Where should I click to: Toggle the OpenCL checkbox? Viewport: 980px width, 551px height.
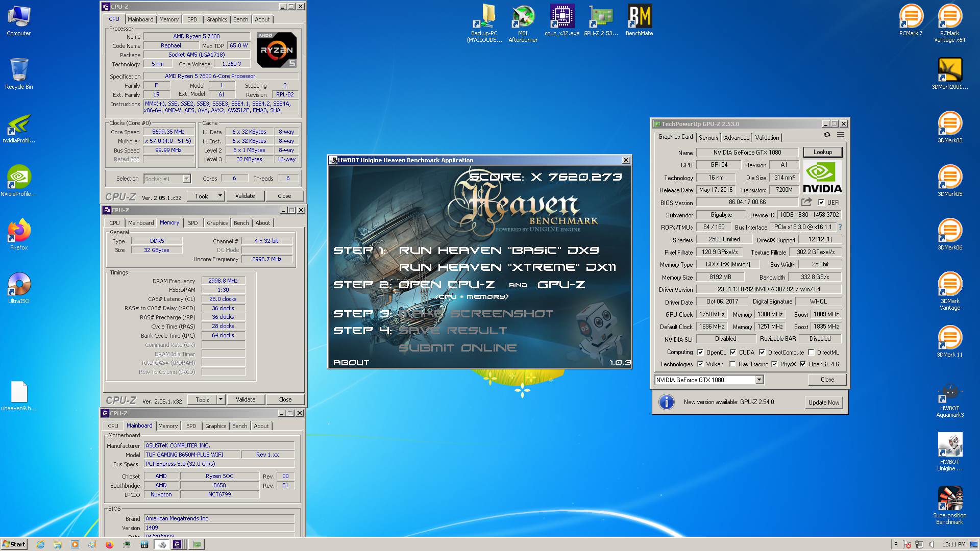[x=700, y=352]
